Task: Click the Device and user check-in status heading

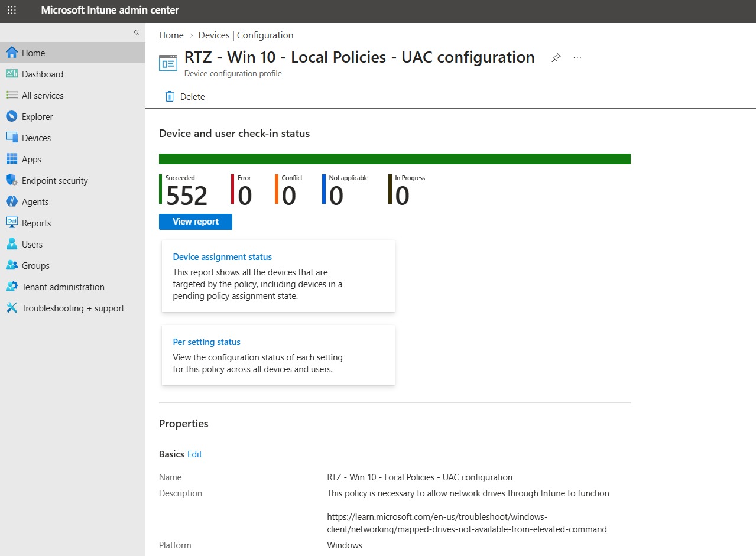Action: tap(235, 134)
